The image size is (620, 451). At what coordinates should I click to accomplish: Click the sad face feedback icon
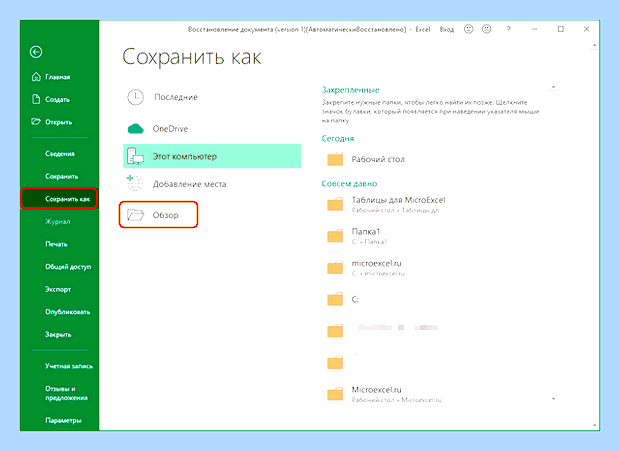tap(487, 29)
